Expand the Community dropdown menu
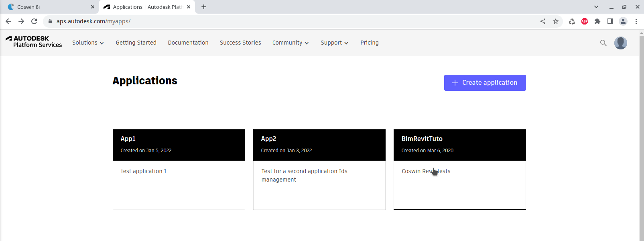644x241 pixels. (x=291, y=43)
